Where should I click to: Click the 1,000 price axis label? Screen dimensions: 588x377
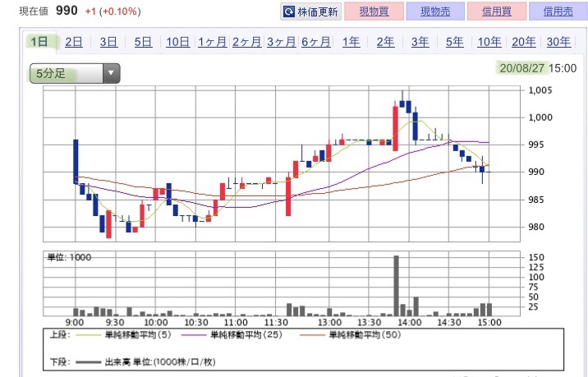[x=540, y=117]
